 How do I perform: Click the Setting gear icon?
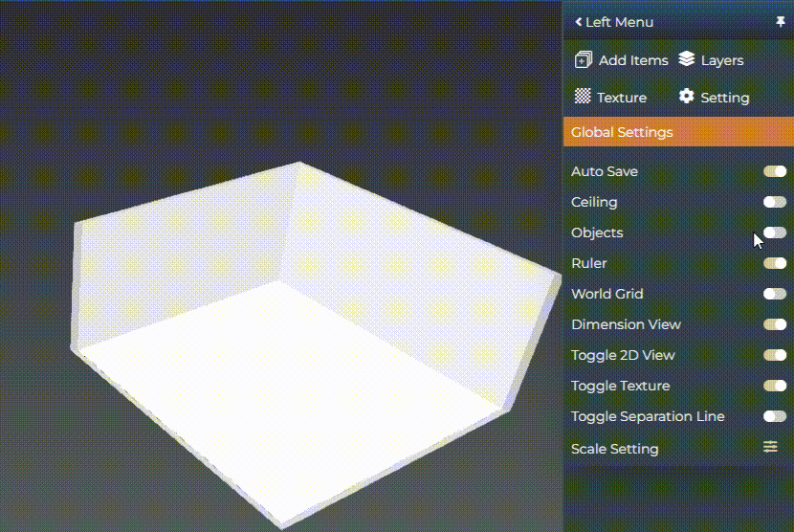click(686, 97)
